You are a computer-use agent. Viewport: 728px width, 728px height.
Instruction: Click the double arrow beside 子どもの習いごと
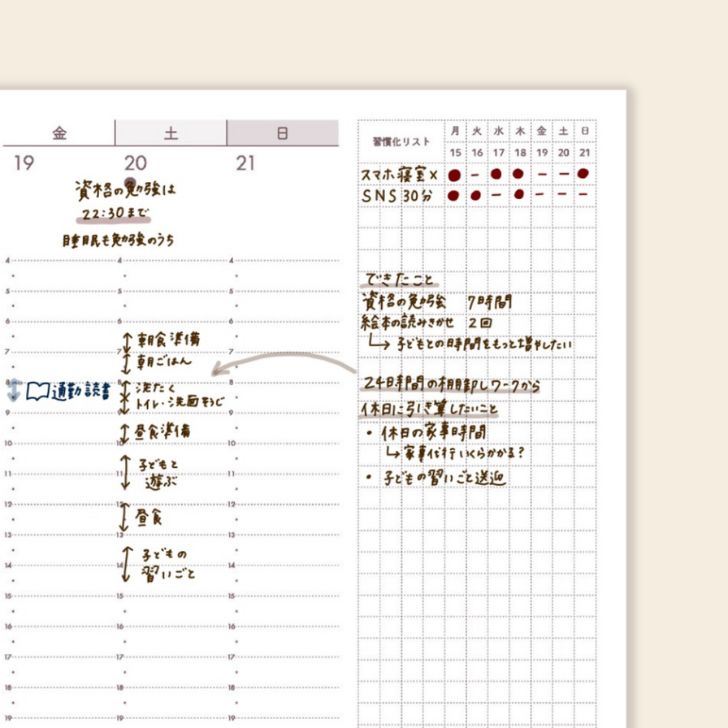click(125, 564)
